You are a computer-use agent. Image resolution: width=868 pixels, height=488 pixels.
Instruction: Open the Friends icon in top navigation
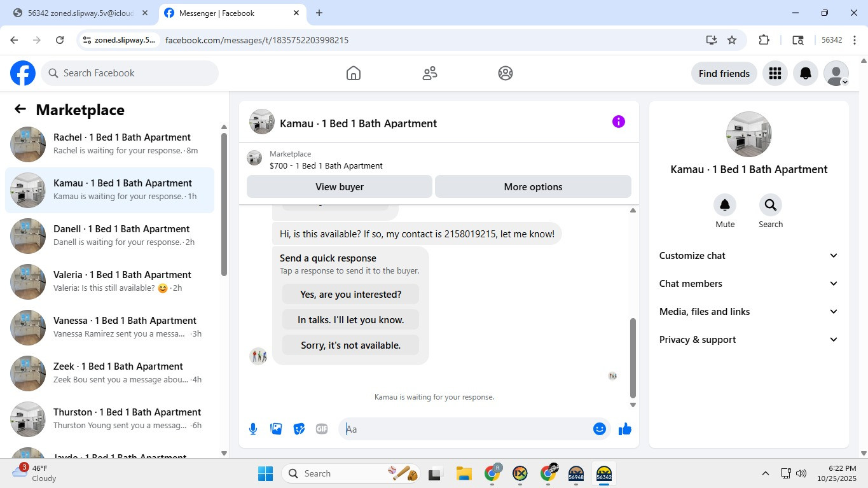pyautogui.click(x=430, y=73)
